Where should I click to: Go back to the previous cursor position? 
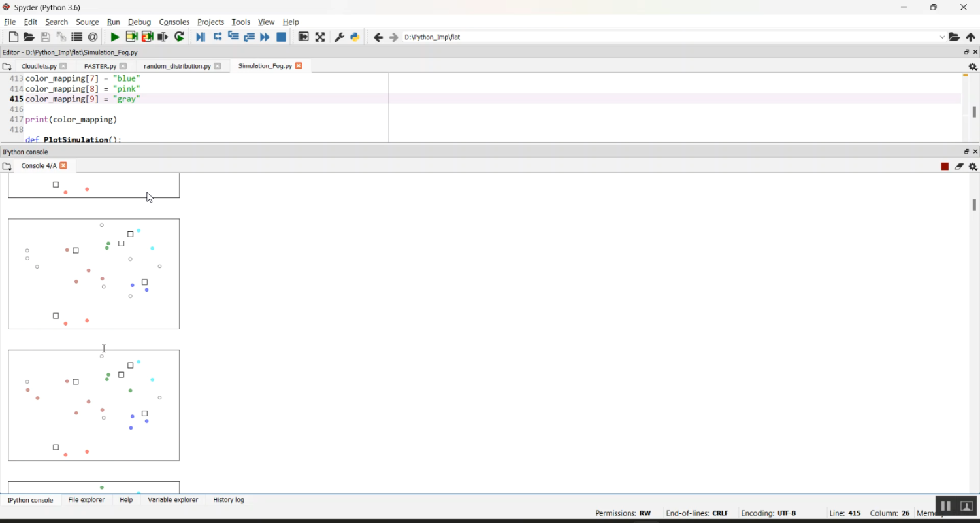378,37
